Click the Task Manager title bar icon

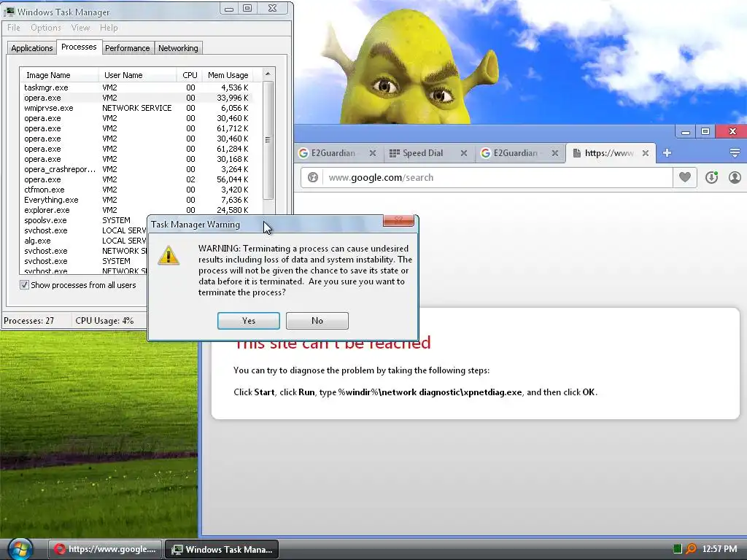[x=9, y=12]
